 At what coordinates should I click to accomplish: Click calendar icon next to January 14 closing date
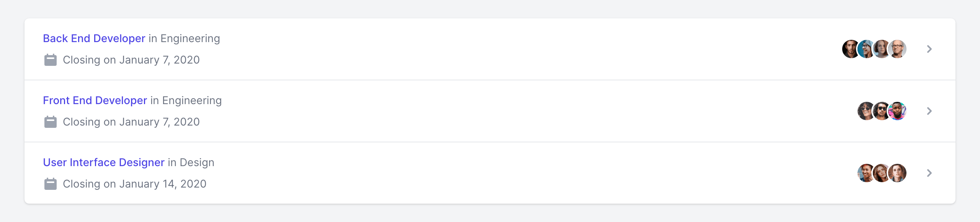50,184
